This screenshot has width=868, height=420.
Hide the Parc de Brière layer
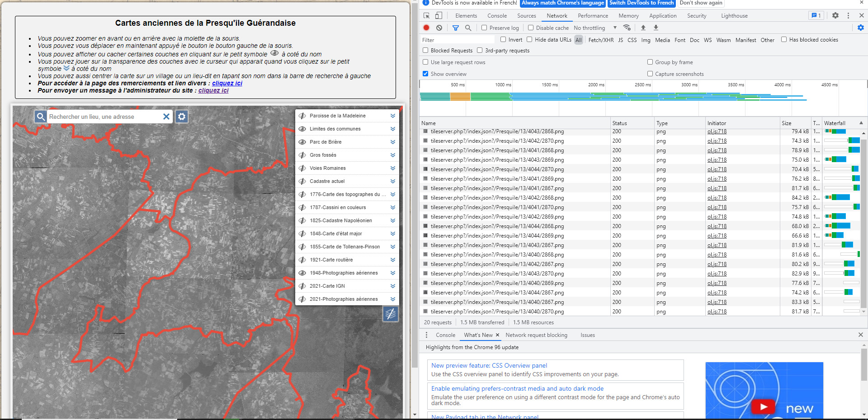point(302,142)
